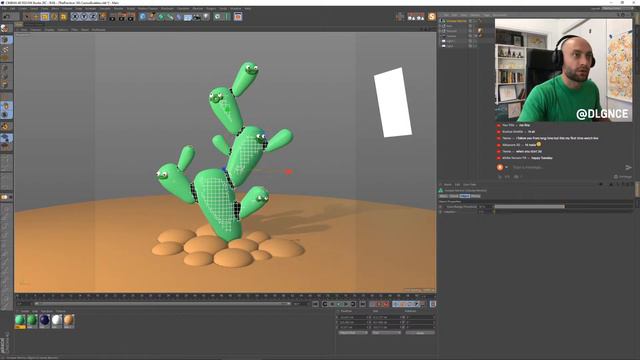This screenshot has width=640, height=360.
Task: Select the dark blue material swatch
Action: coord(44,321)
